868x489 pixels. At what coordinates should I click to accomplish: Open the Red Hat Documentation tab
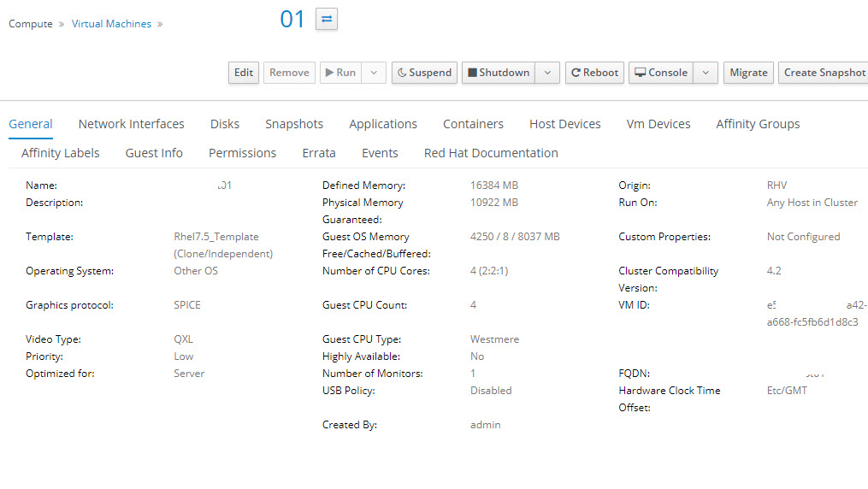coord(491,153)
